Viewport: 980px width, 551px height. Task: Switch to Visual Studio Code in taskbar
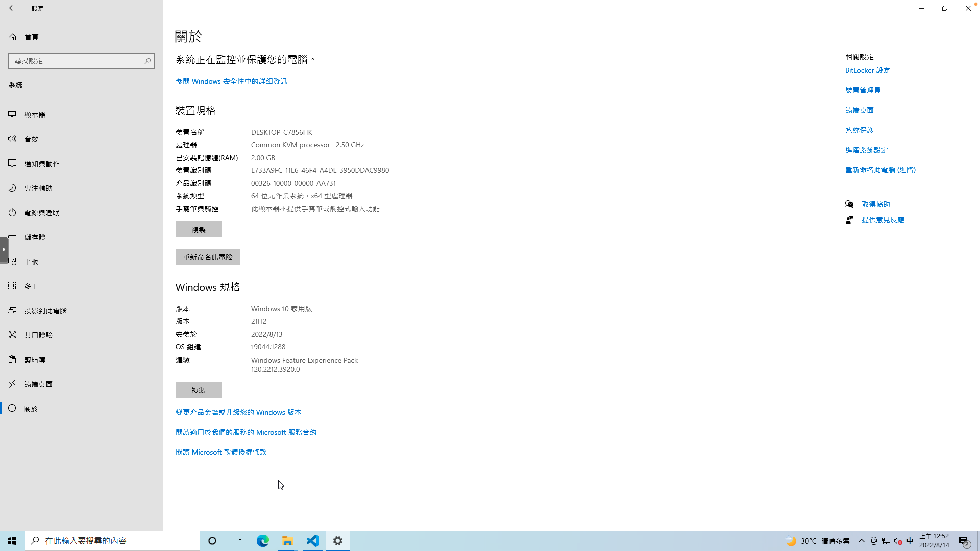point(312,541)
